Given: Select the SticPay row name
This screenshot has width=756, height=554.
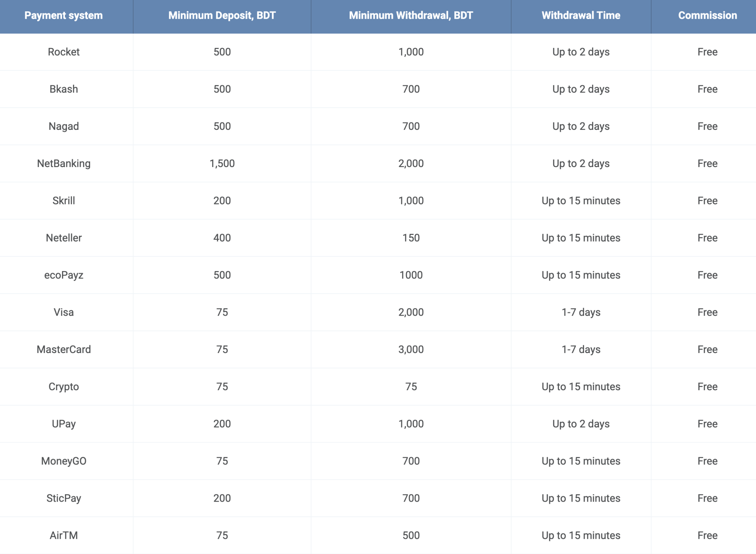Looking at the screenshot, I should pyautogui.click(x=63, y=498).
